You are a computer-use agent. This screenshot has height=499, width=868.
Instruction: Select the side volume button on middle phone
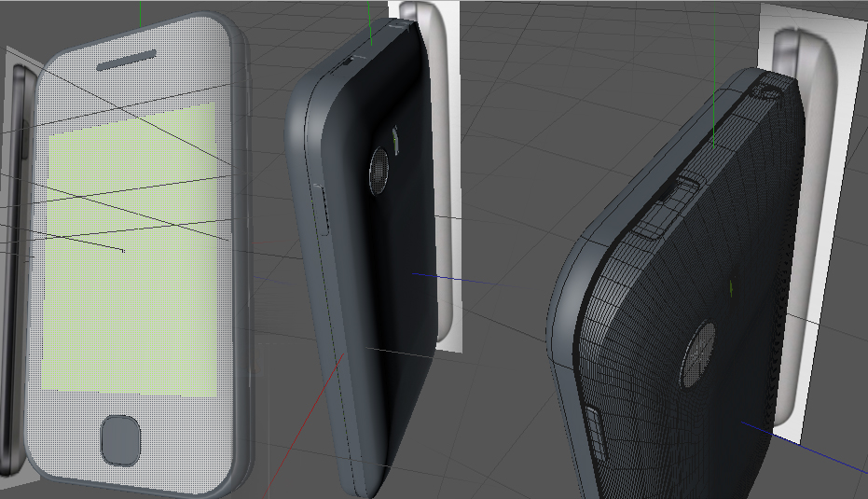pos(323,209)
